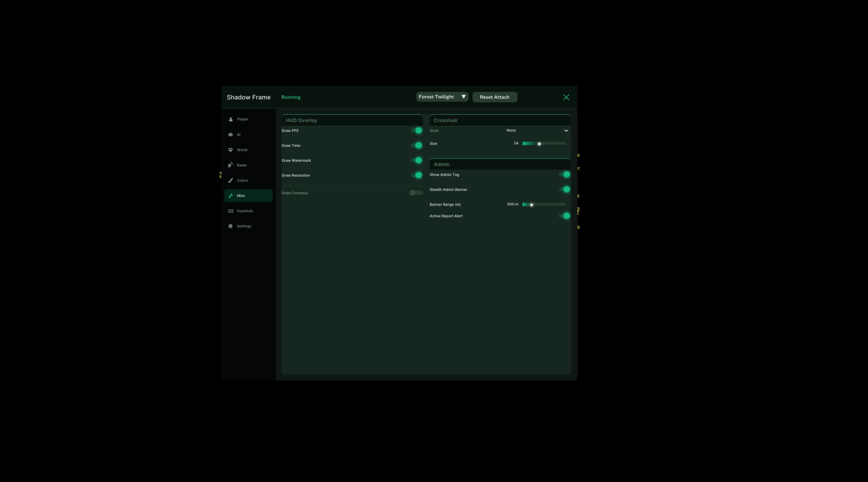Viewport: 868px width, 482px height.
Task: Click the Admin section header
Action: pos(500,164)
